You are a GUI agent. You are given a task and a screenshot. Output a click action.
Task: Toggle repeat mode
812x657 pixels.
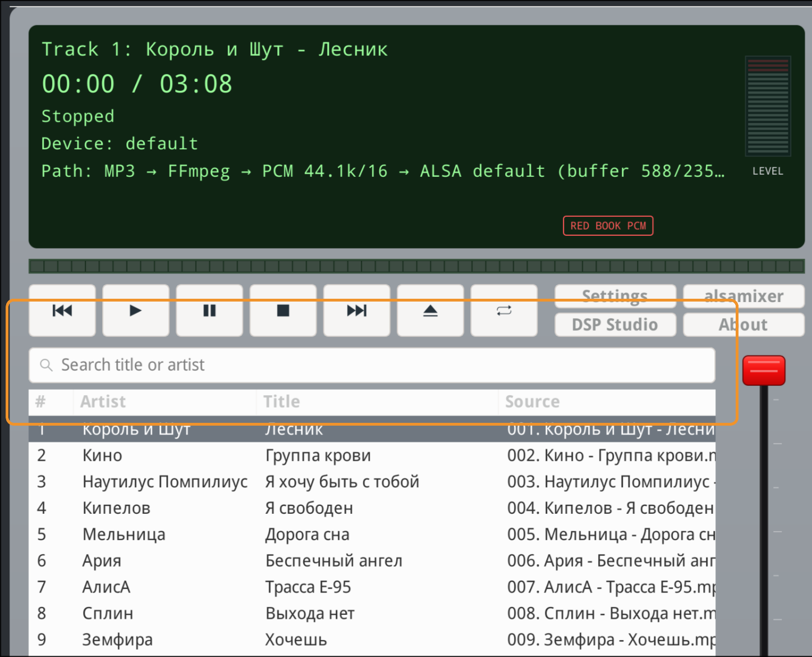click(504, 311)
